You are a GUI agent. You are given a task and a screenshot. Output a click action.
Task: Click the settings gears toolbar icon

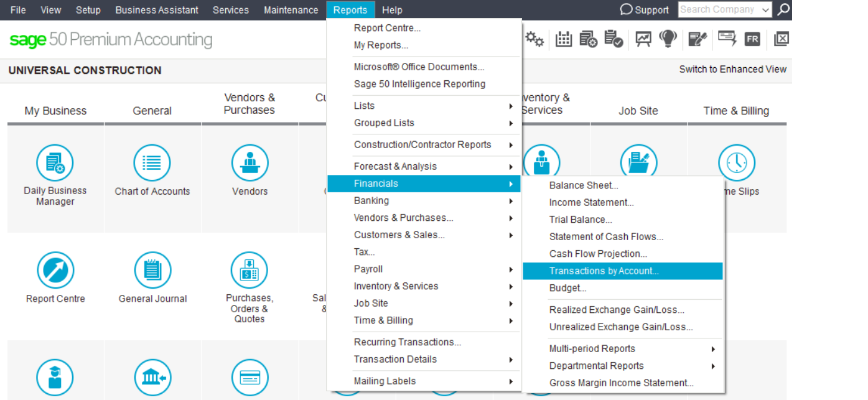click(534, 39)
